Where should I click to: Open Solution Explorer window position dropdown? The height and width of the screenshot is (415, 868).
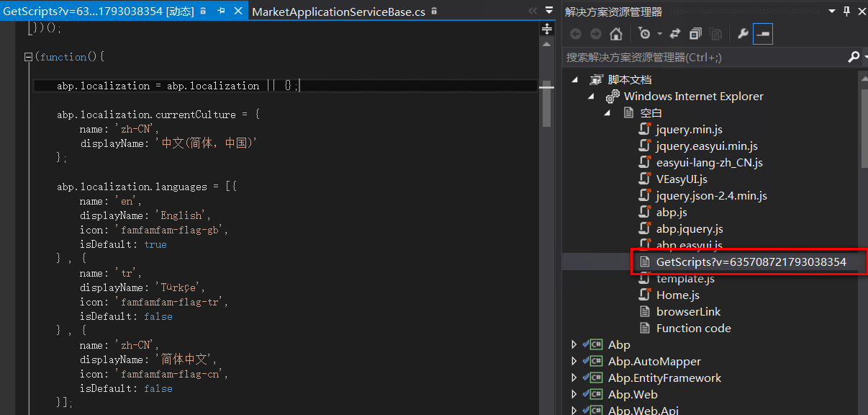click(x=832, y=11)
